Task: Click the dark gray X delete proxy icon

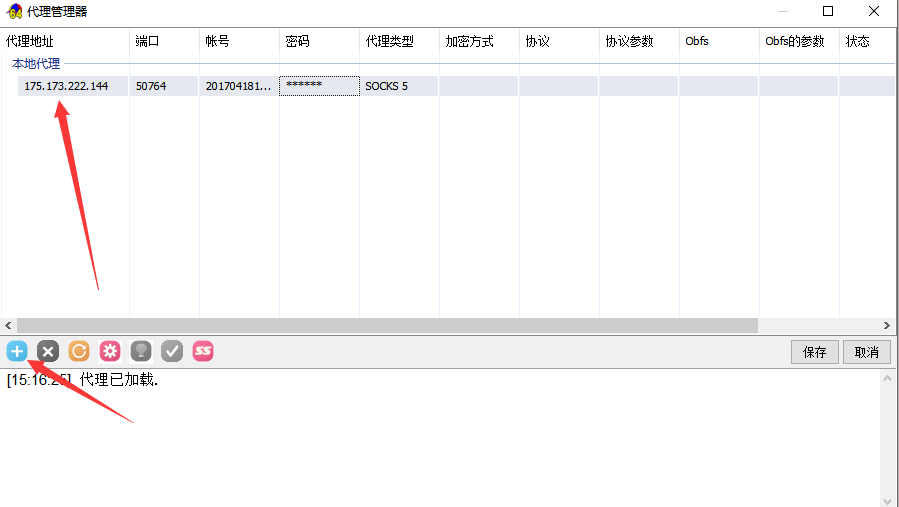Action: [x=48, y=351]
